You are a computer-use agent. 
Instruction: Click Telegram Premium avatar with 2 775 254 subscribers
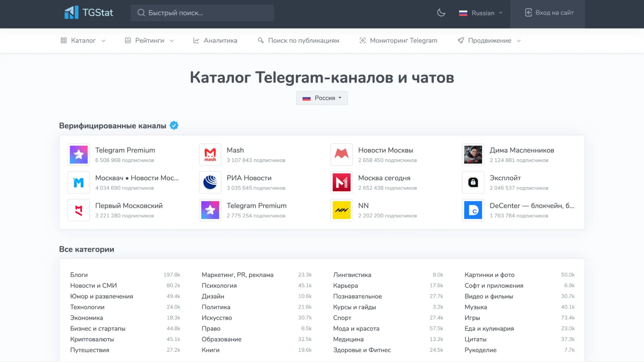point(210,210)
